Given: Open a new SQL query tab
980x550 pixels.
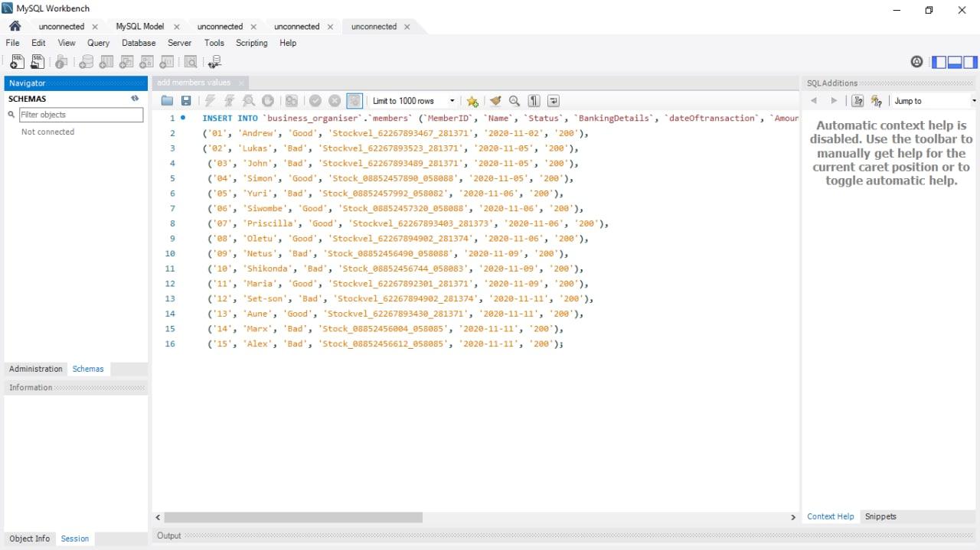Looking at the screenshot, I should [17, 62].
